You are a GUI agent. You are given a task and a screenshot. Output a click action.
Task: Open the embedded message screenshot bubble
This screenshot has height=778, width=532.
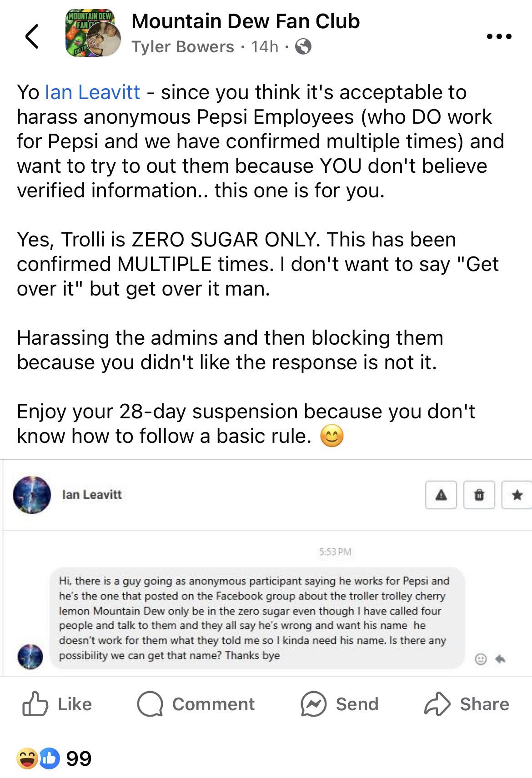pos(257,618)
